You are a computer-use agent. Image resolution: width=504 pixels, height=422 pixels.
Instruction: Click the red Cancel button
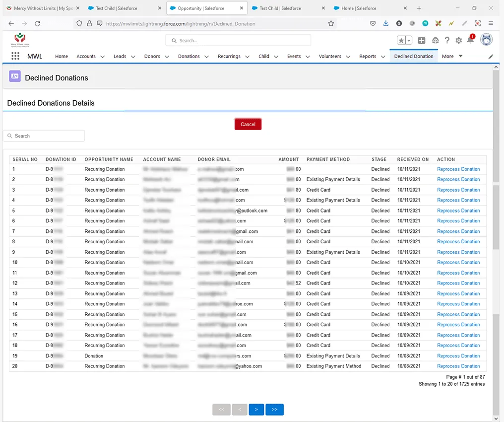click(248, 124)
